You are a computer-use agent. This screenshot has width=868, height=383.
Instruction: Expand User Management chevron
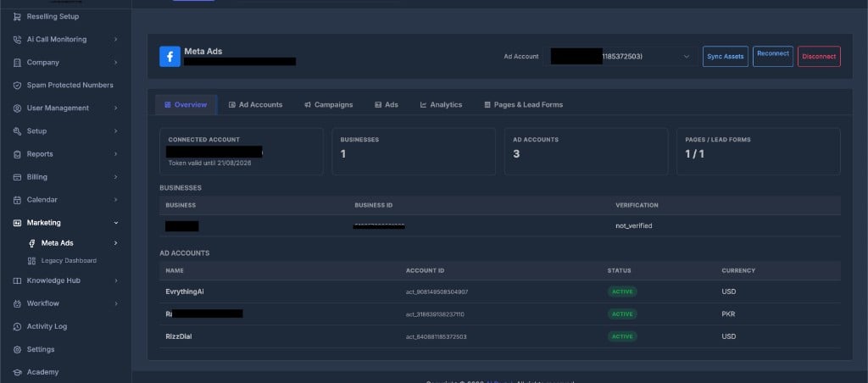pyautogui.click(x=115, y=108)
